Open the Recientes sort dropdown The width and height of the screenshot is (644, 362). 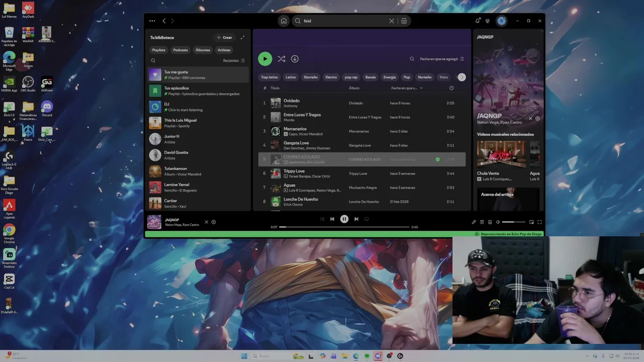coord(234,61)
